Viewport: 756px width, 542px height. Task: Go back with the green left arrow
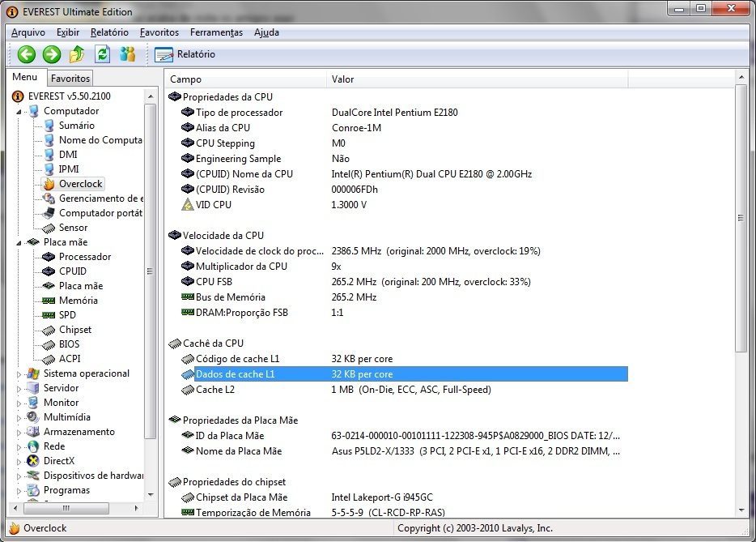click(27, 54)
